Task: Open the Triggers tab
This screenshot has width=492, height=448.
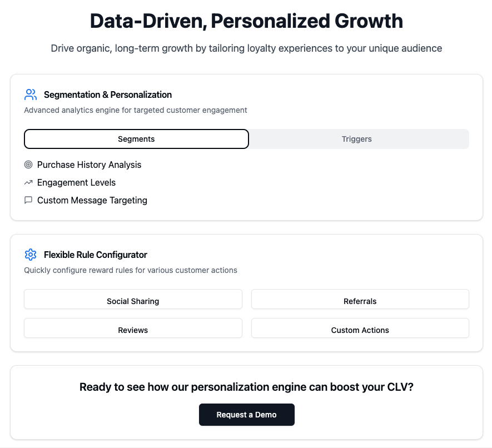Action: [356, 139]
